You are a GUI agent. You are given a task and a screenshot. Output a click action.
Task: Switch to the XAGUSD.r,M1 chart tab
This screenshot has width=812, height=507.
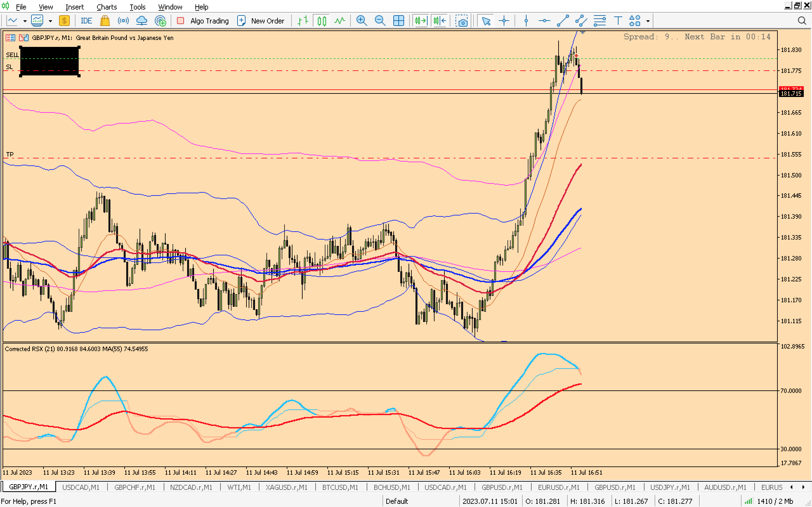[x=286, y=487]
